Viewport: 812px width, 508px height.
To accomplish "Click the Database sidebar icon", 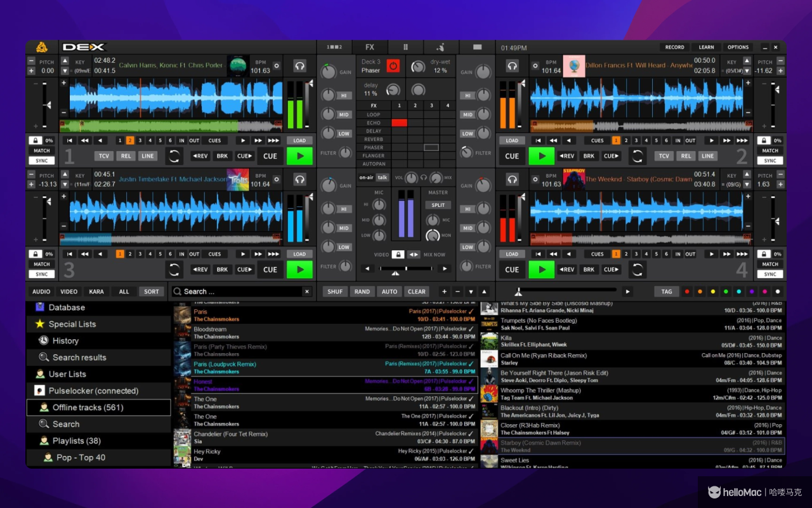I will pyautogui.click(x=40, y=307).
